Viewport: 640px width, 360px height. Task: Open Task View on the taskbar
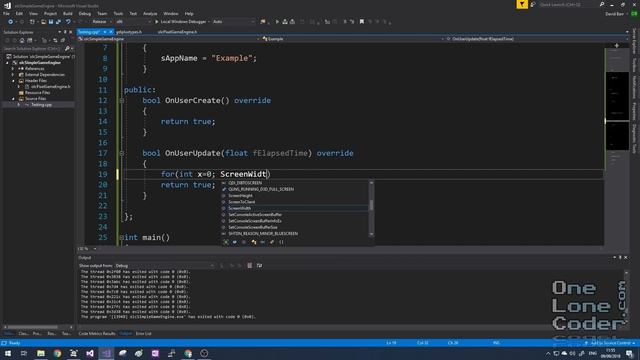click(x=24, y=353)
